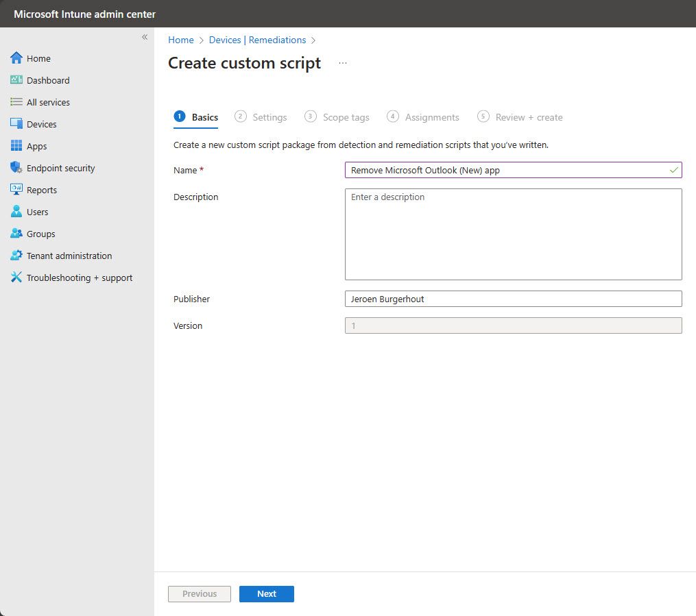
Task: Click the Users person icon
Action: click(x=16, y=212)
